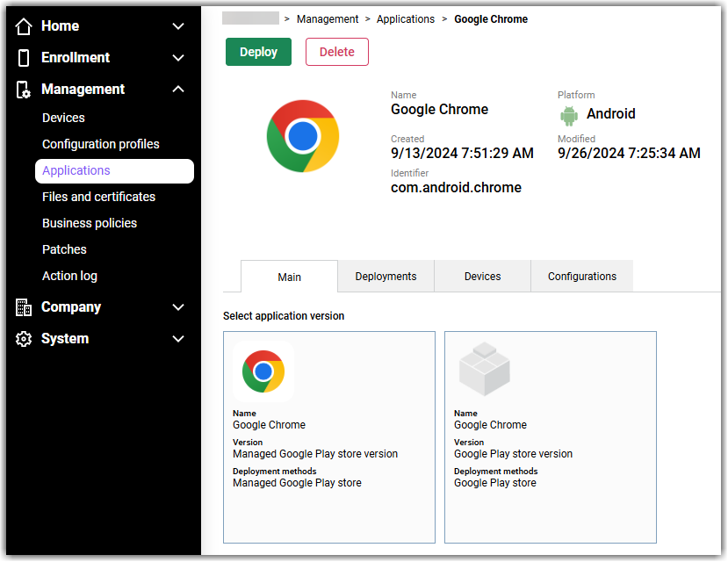728x562 pixels.
Task: Click the Company building icon
Action: [24, 307]
